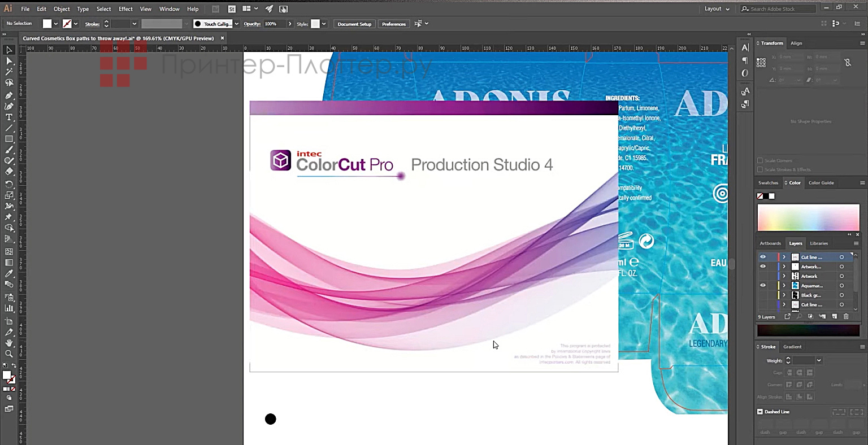Click the white fill color swatch
868x445 pixels.
[47, 23]
